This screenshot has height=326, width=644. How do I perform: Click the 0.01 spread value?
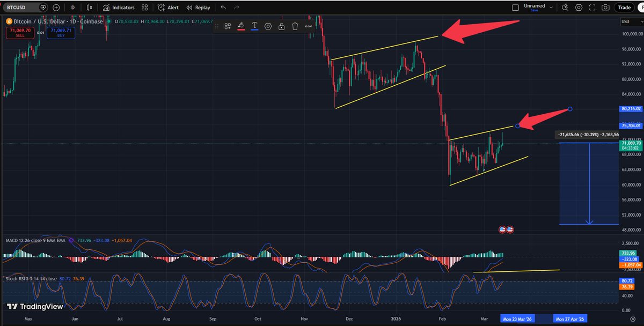click(x=40, y=33)
